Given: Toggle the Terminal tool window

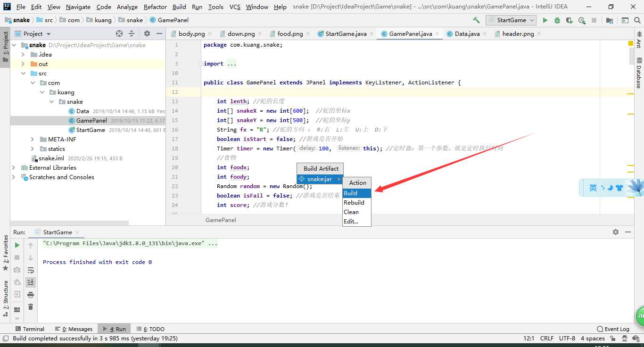Looking at the screenshot, I should 30,329.
